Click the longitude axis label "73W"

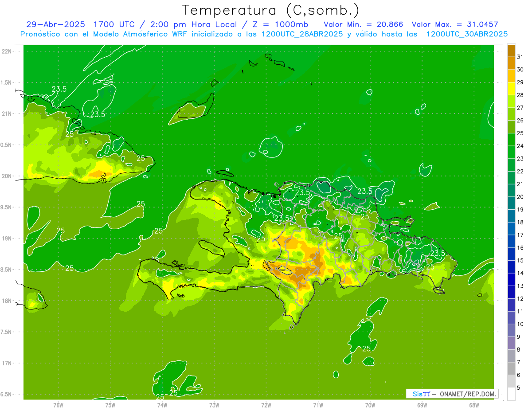click(214, 405)
